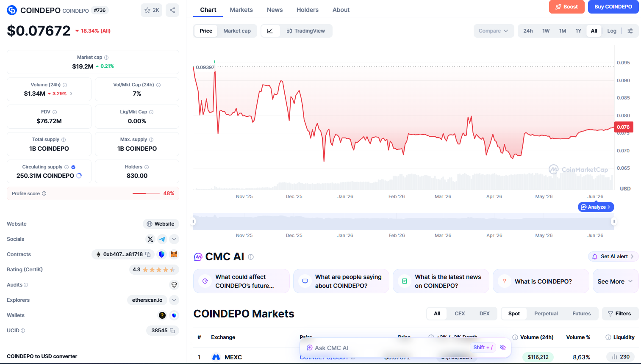Open the X (Twitter) social link
The width and height of the screenshot is (641, 364).
[x=150, y=239]
